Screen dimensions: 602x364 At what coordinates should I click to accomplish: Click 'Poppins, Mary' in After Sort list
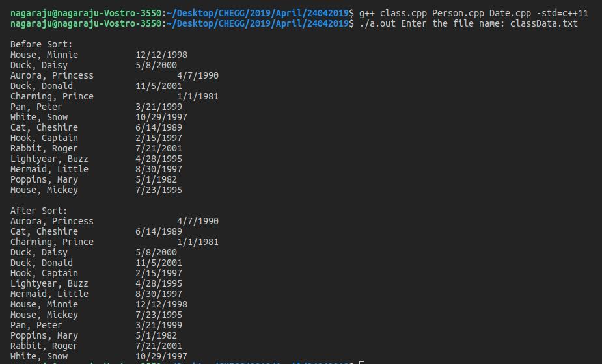click(44, 335)
